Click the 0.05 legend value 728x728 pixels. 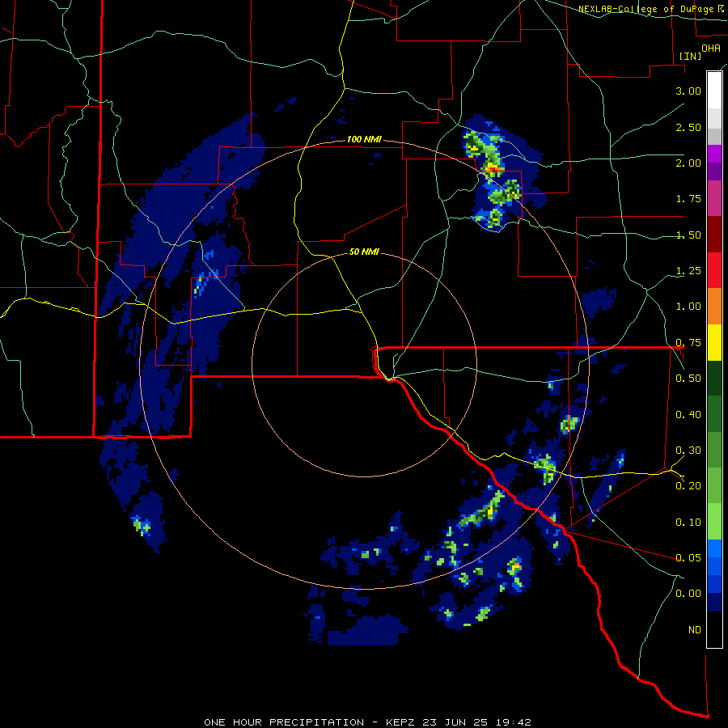688,558
